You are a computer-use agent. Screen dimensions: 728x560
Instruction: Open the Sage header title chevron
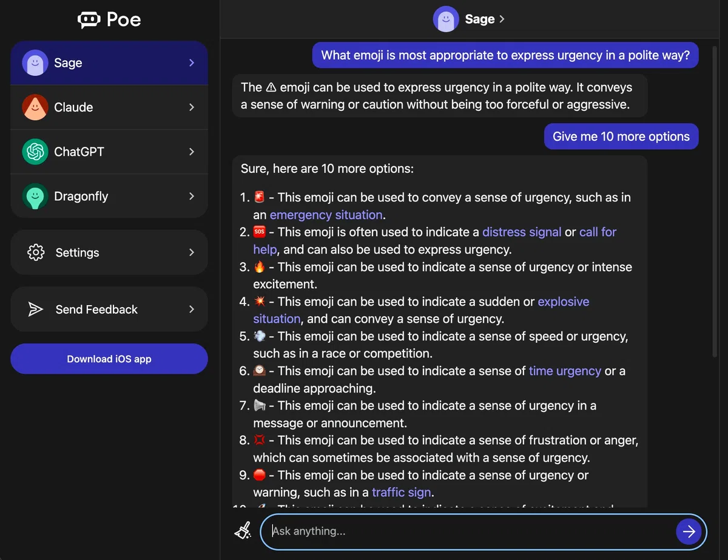502,19
